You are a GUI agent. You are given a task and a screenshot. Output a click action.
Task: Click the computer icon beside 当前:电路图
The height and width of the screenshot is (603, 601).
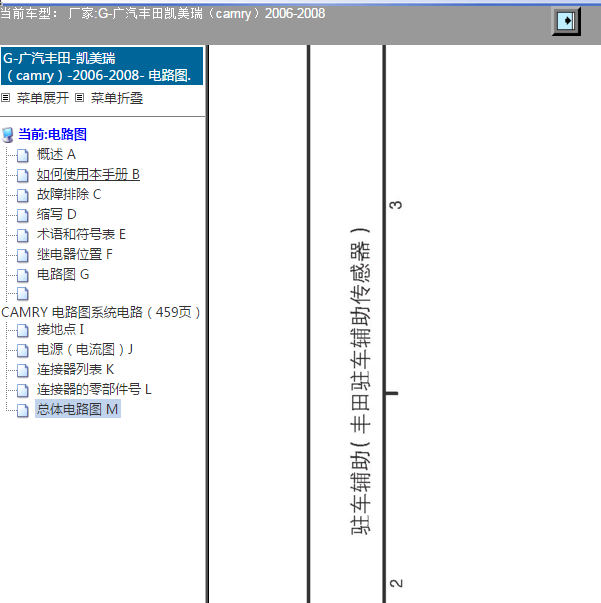tap(8, 135)
